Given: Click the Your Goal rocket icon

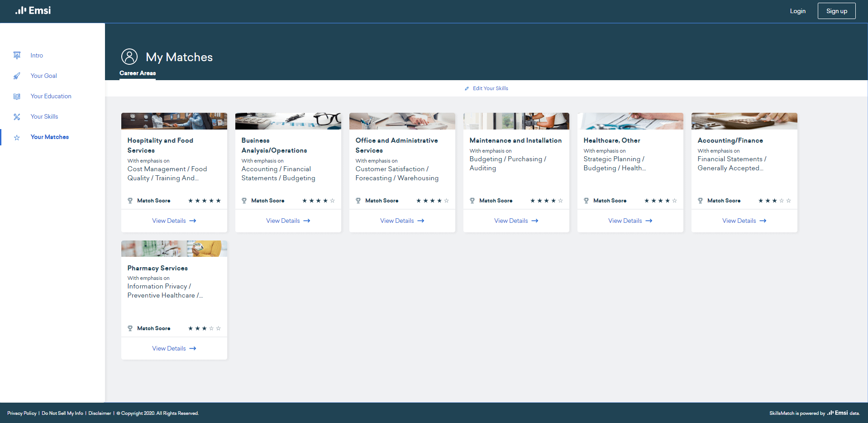Looking at the screenshot, I should point(17,76).
